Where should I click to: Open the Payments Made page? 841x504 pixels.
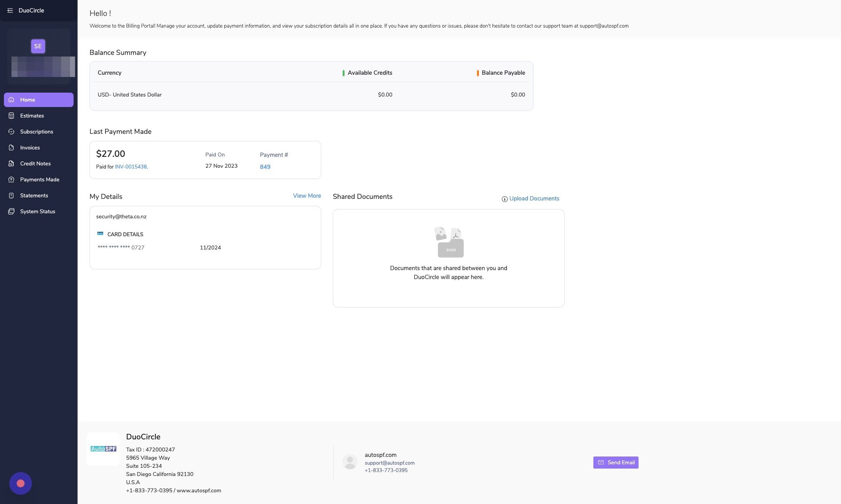click(x=40, y=180)
